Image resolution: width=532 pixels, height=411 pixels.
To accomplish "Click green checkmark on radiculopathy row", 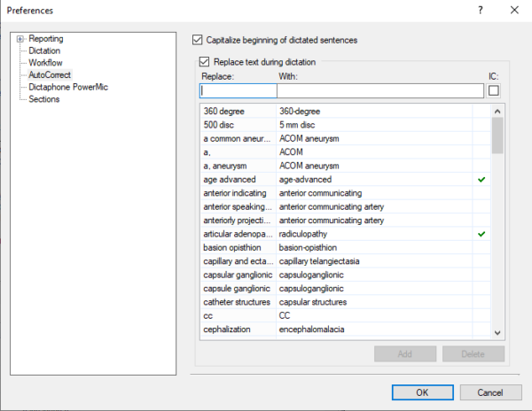I will 481,234.
